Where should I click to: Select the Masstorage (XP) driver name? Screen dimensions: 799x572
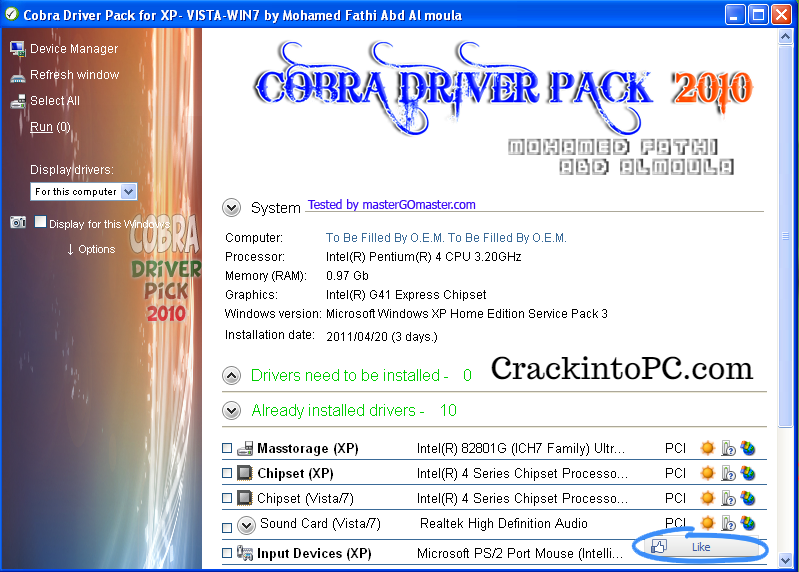308,448
